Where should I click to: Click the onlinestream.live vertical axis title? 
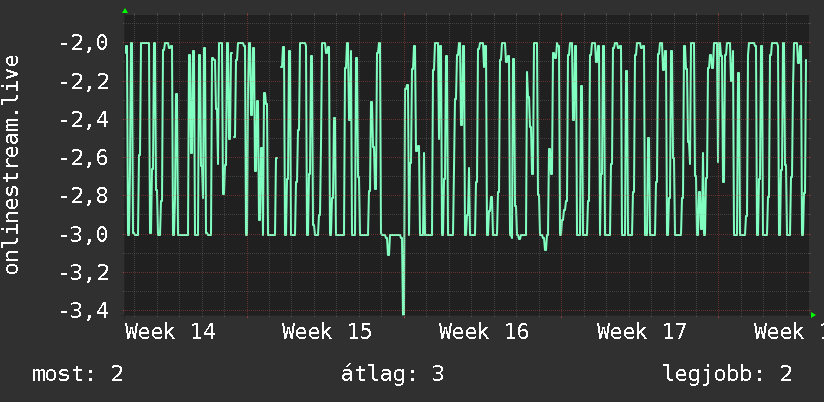coord(11,164)
